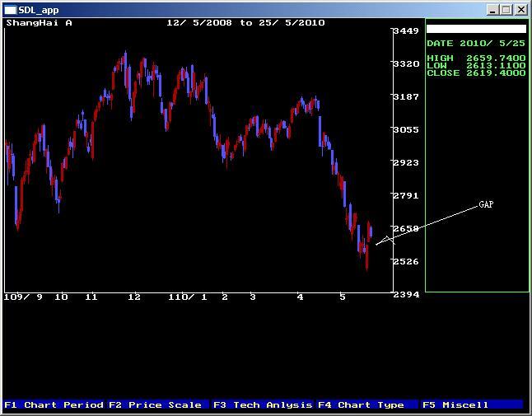This screenshot has width=532, height=416.
Task: Click month 4 on the time axis
Action: 300,297
